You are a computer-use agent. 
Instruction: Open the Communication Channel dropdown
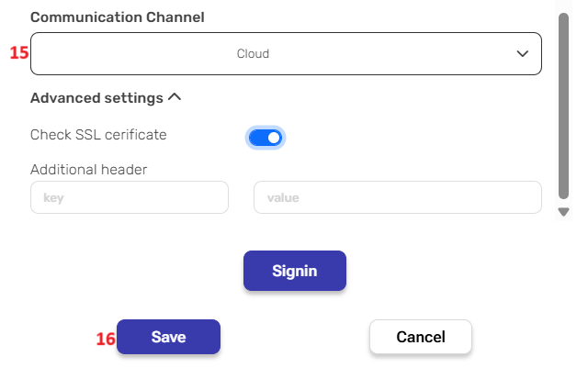click(x=286, y=54)
